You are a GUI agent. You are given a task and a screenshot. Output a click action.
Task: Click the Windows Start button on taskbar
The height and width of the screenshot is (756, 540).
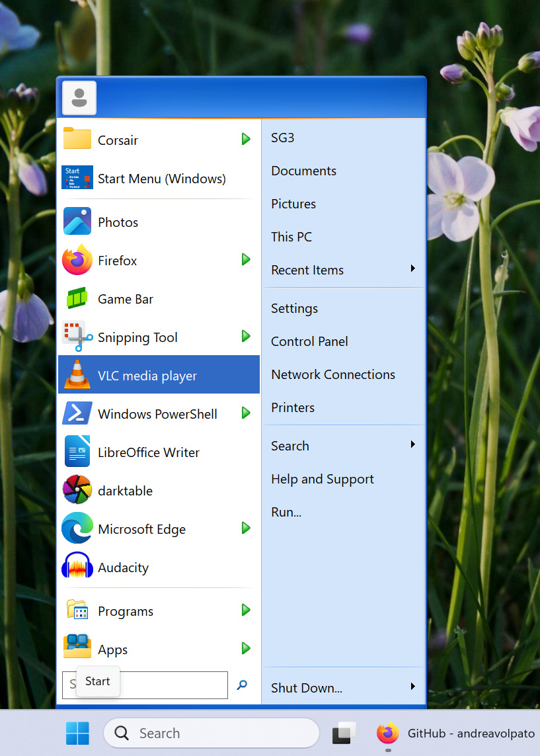click(77, 733)
